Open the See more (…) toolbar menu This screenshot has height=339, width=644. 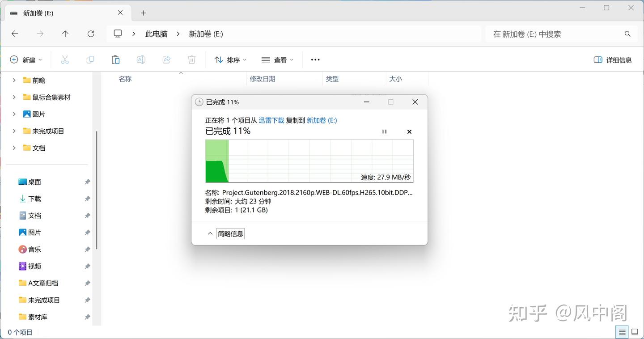pyautogui.click(x=315, y=59)
